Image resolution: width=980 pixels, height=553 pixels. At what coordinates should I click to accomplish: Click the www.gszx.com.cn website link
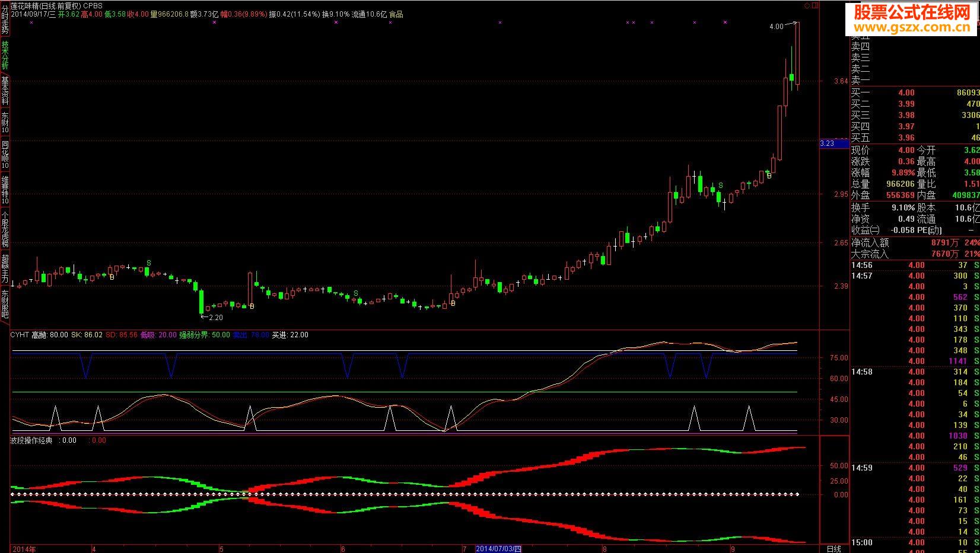click(x=912, y=27)
